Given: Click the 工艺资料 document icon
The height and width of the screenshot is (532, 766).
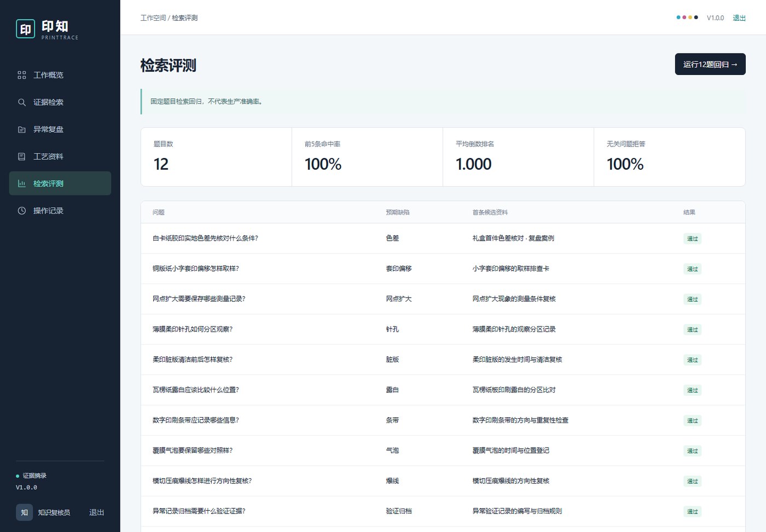Looking at the screenshot, I should tap(22, 157).
